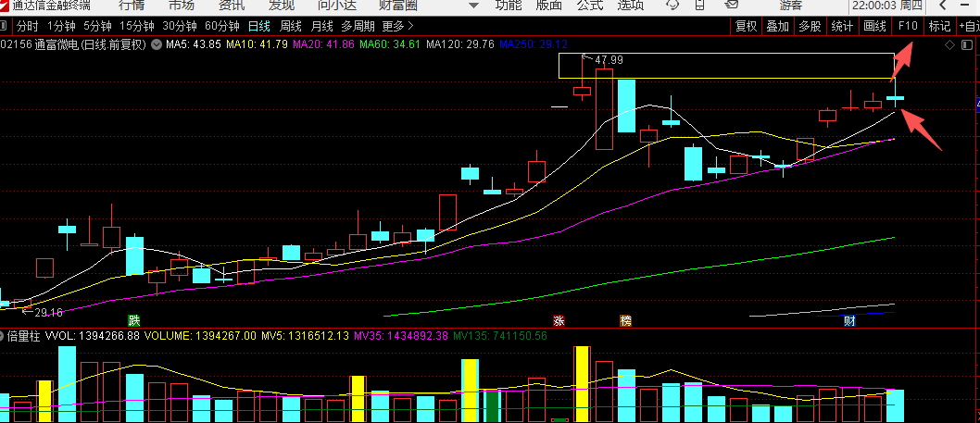Image resolution: width=980 pixels, height=423 pixels.
Task: Click the diamond icon above the chart
Action: (x=950, y=45)
